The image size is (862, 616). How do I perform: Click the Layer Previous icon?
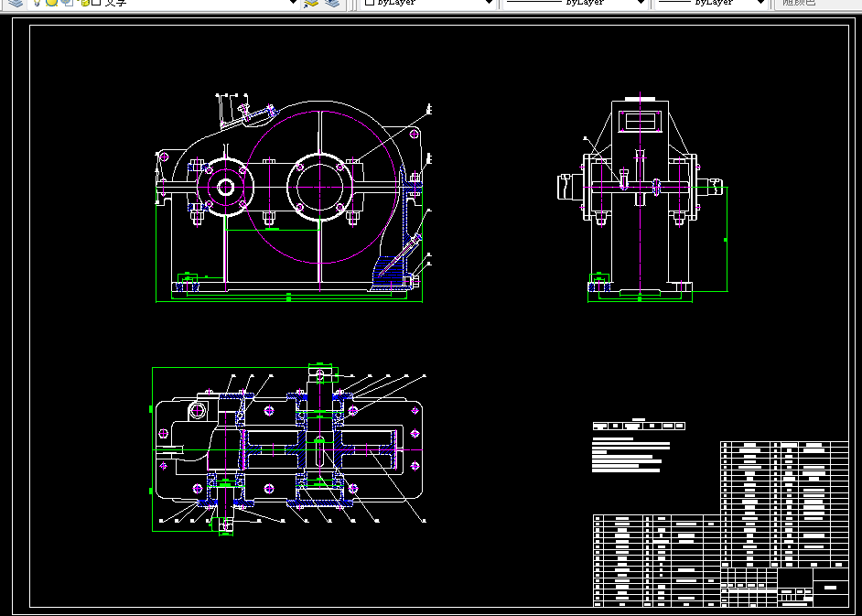(332, 3)
